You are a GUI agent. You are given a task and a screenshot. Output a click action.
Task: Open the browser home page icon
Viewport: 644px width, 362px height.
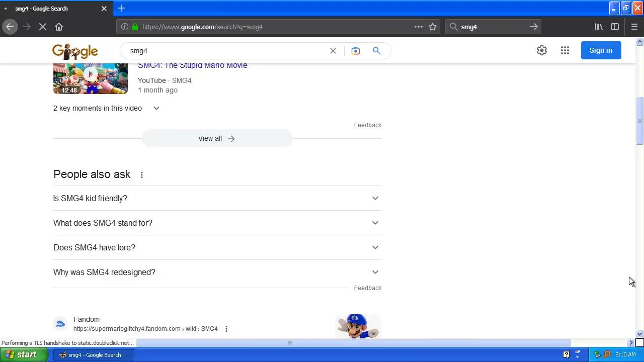[x=59, y=27]
